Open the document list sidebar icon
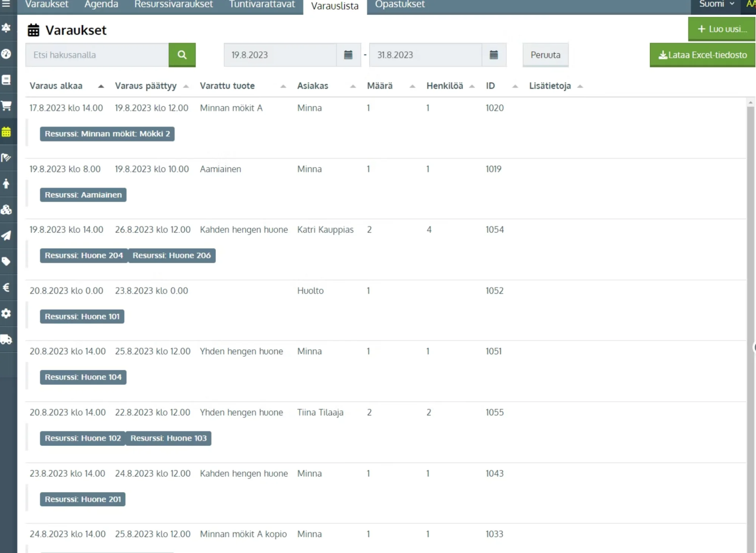 point(6,80)
